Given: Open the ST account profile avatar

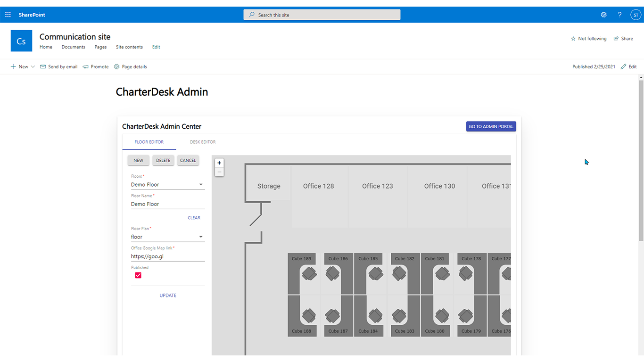Looking at the screenshot, I should click(636, 15).
